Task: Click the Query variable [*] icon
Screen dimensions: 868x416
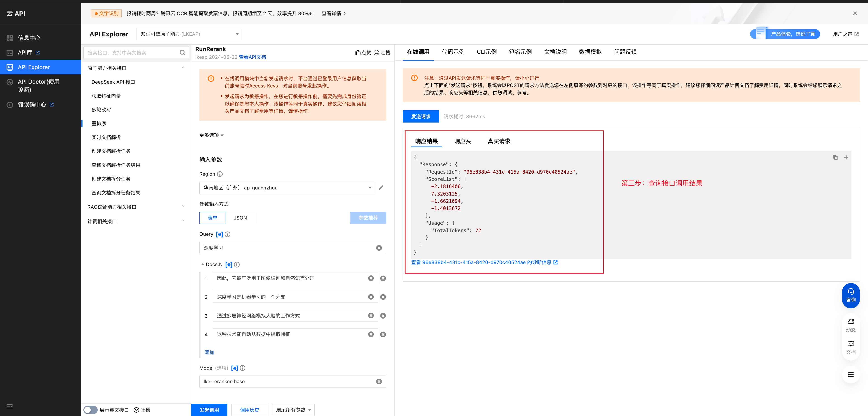Action: click(x=219, y=234)
